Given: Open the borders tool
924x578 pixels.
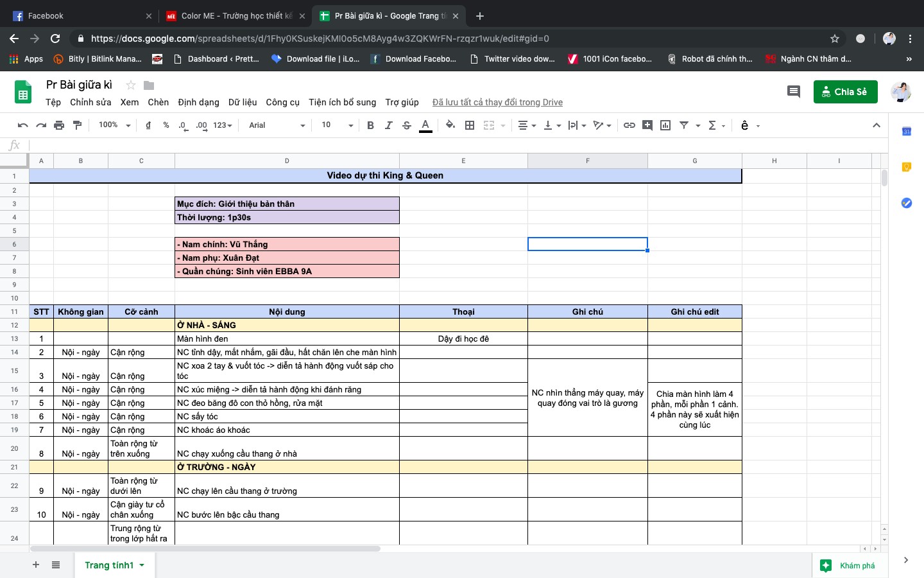Looking at the screenshot, I should coord(470,125).
